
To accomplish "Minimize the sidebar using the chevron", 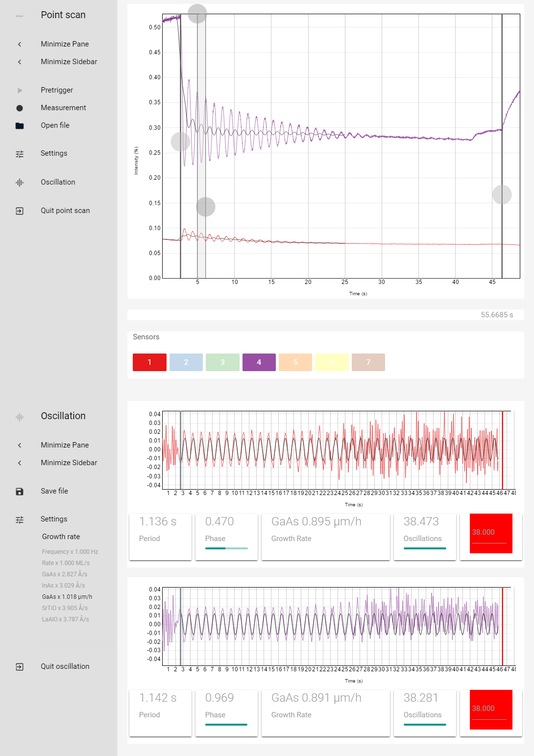I will point(20,62).
